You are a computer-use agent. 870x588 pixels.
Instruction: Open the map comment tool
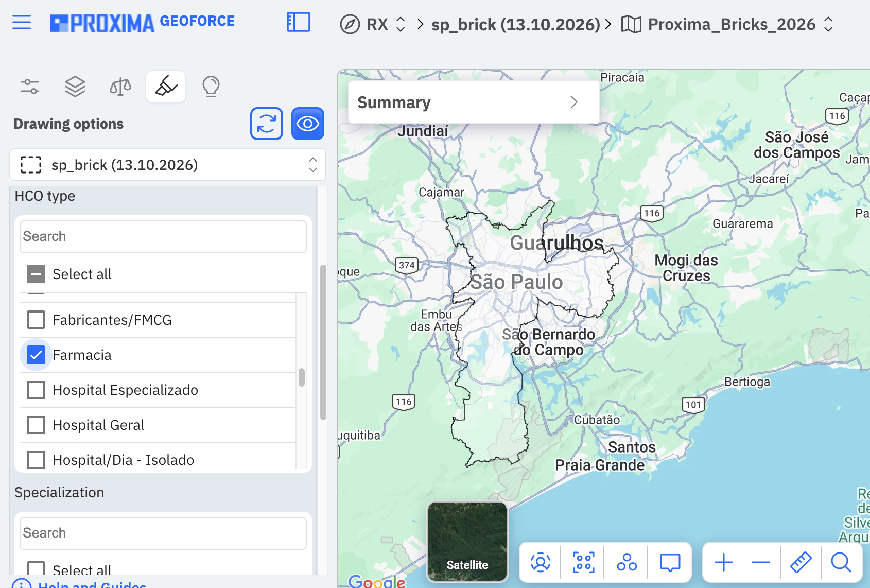[x=670, y=562]
